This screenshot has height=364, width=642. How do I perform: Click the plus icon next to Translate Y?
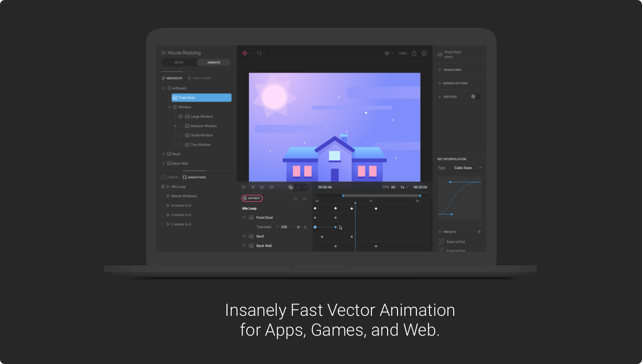click(305, 227)
